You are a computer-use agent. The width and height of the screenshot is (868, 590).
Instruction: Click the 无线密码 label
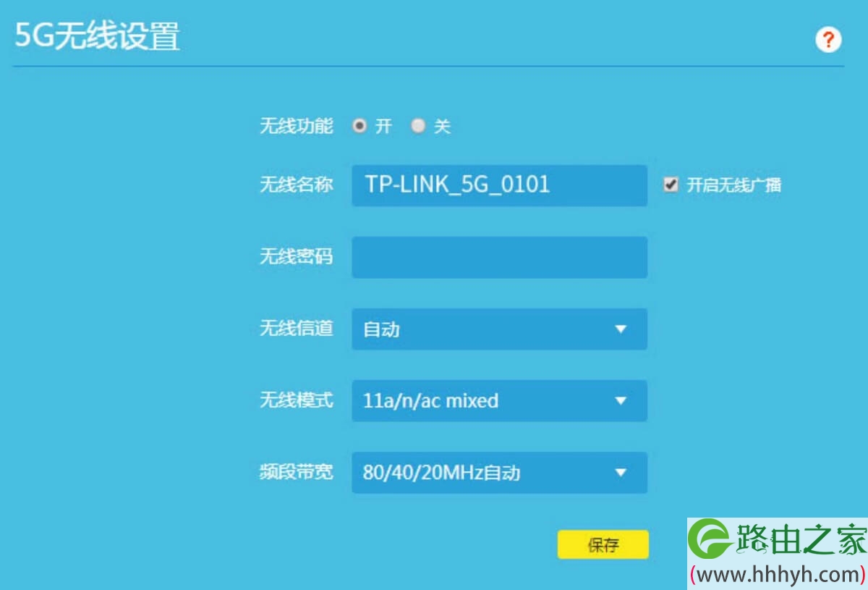point(297,256)
